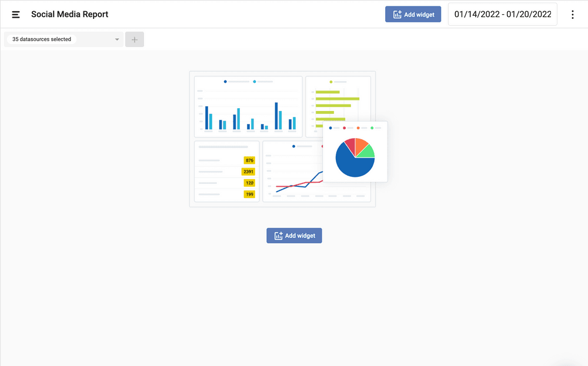Click the red slice of the pie chart
This screenshot has width=588, height=366.
pyautogui.click(x=350, y=146)
